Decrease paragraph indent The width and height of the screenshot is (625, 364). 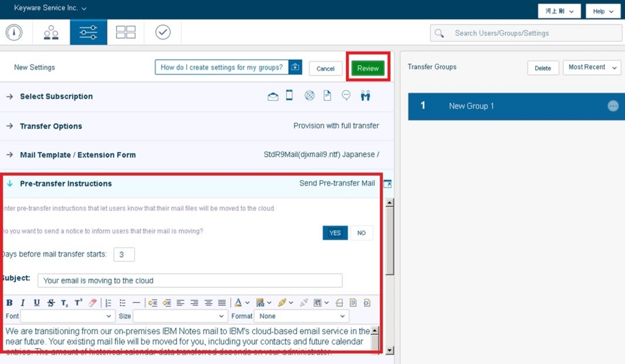pyautogui.click(x=167, y=303)
